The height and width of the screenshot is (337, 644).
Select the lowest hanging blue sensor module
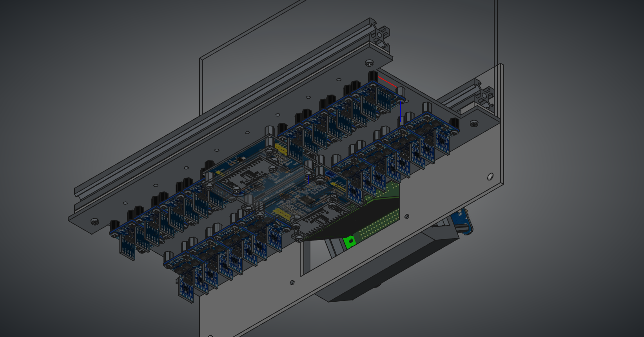point(187,290)
